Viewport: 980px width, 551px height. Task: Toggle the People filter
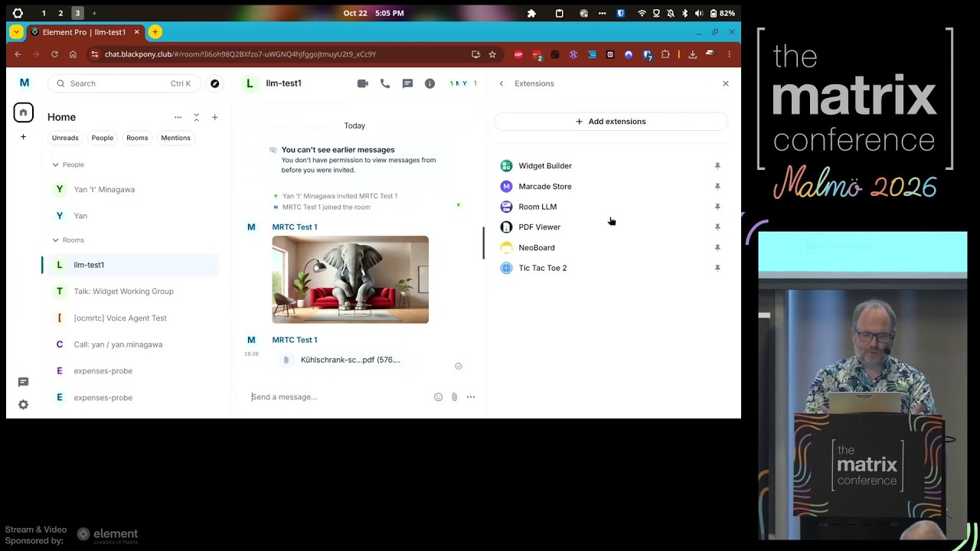(103, 138)
